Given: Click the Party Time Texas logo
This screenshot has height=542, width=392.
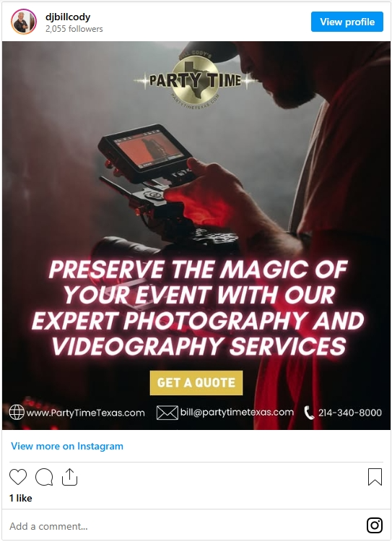Looking at the screenshot, I should tap(196, 80).
